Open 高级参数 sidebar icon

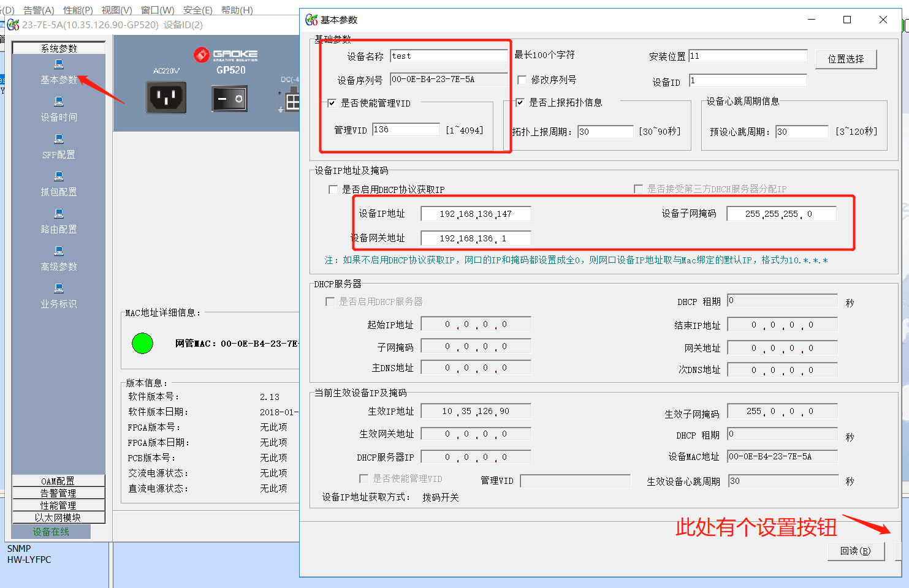(59, 251)
